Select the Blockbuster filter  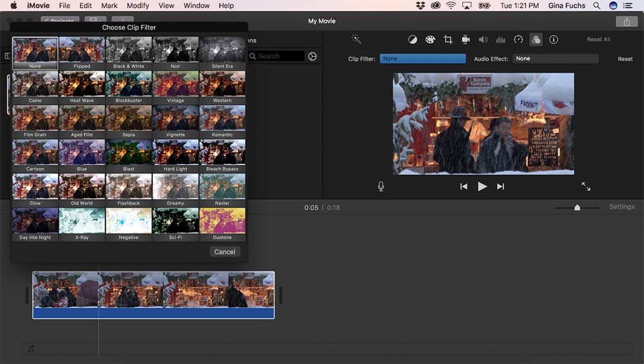point(129,87)
